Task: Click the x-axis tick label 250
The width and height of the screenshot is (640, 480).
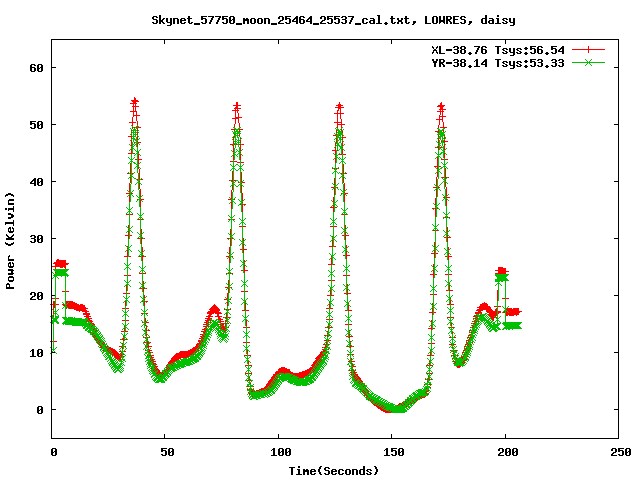Action: pyautogui.click(x=621, y=452)
